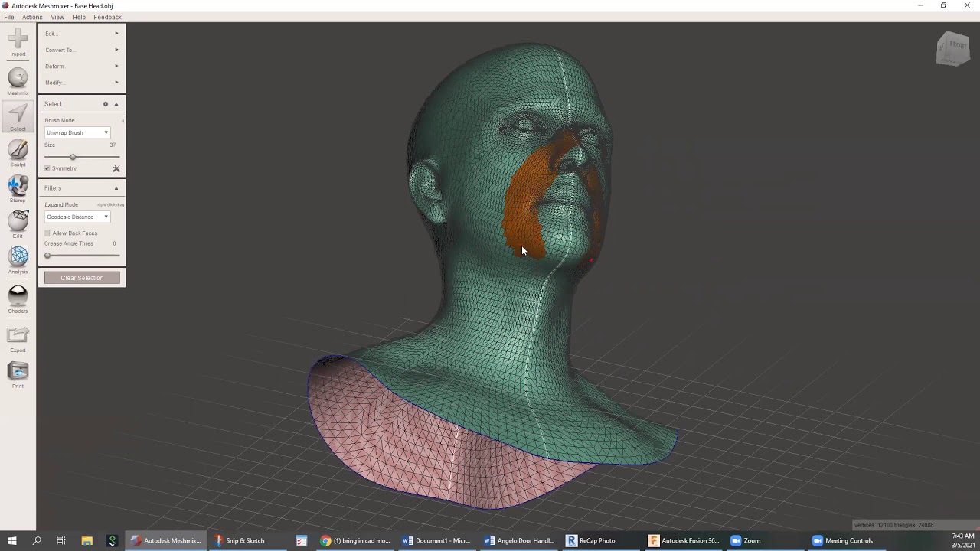
Task: Enable Allow Back Faces checkbox
Action: coord(47,233)
